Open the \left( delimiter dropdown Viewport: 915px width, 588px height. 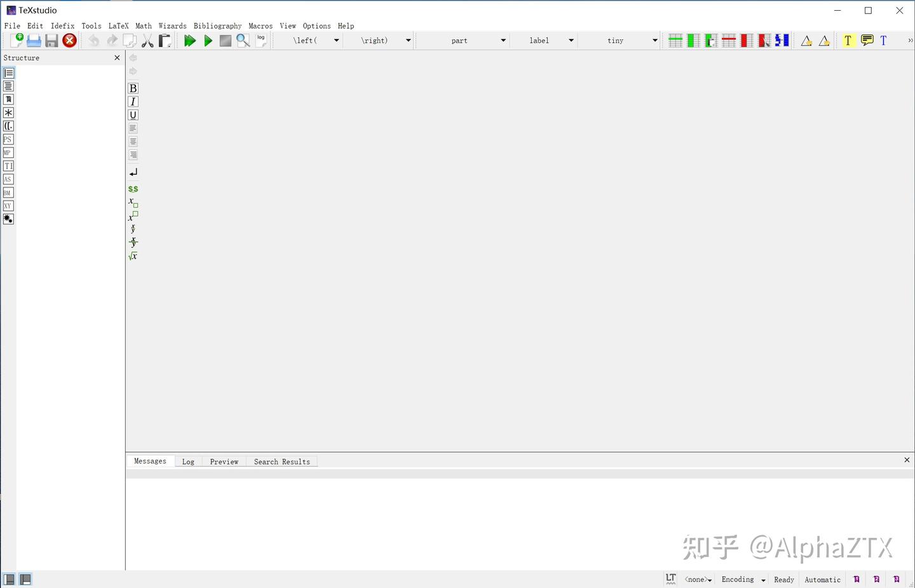336,40
